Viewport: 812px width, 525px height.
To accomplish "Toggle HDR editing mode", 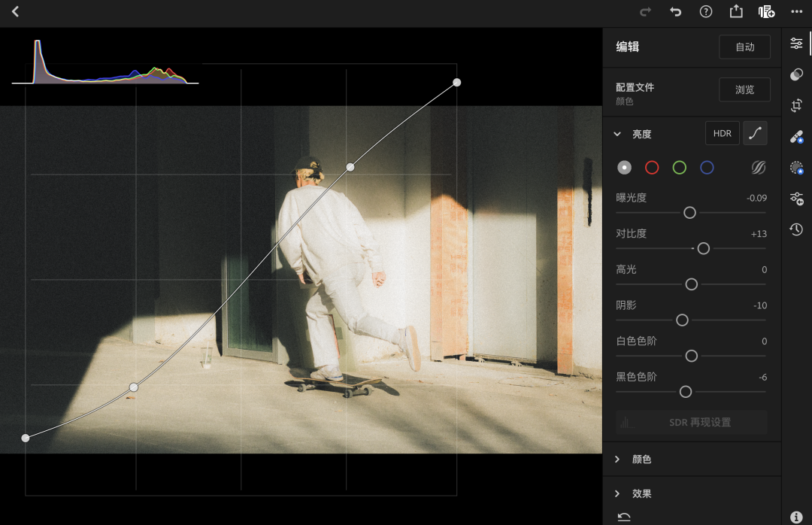I will (723, 133).
